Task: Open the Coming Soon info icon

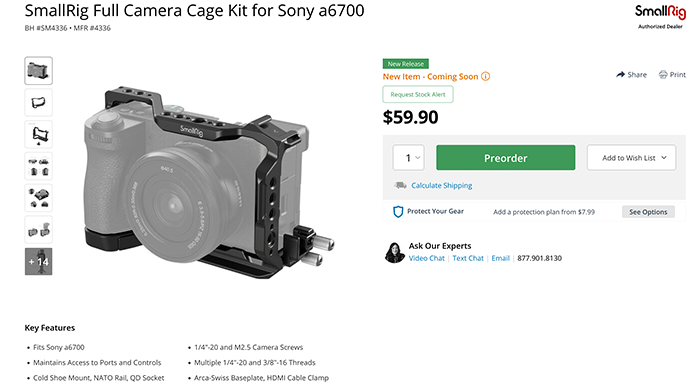Action: 485,76
